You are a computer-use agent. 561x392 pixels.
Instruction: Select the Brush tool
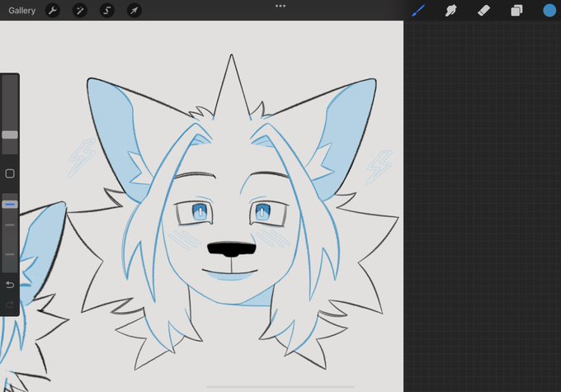[418, 11]
